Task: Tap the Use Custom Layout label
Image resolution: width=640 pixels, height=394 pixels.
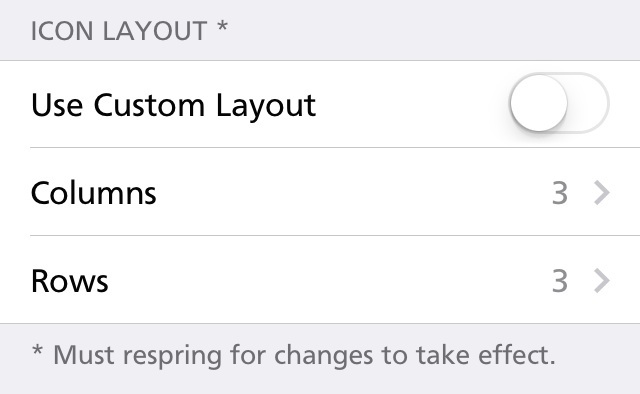Action: (x=173, y=106)
